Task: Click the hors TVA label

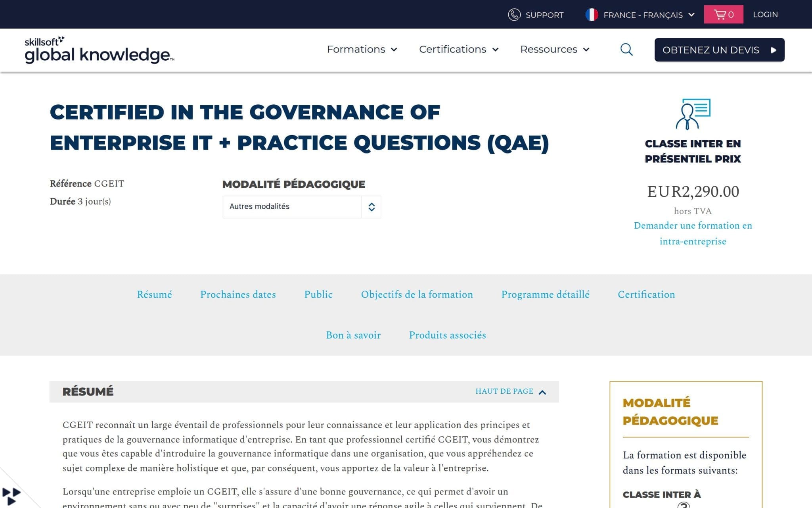Action: pos(693,211)
